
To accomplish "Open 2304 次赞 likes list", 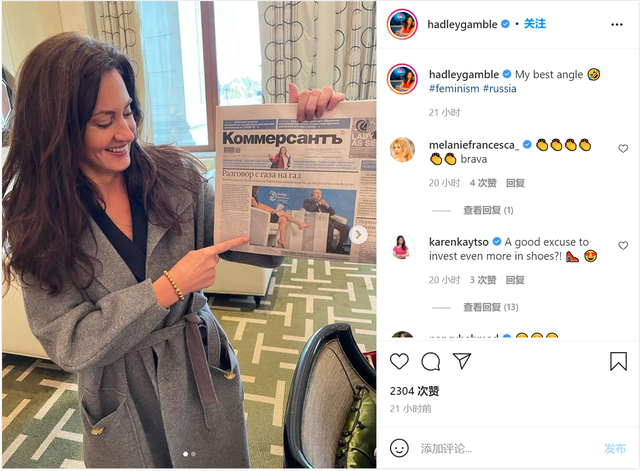I will point(414,391).
